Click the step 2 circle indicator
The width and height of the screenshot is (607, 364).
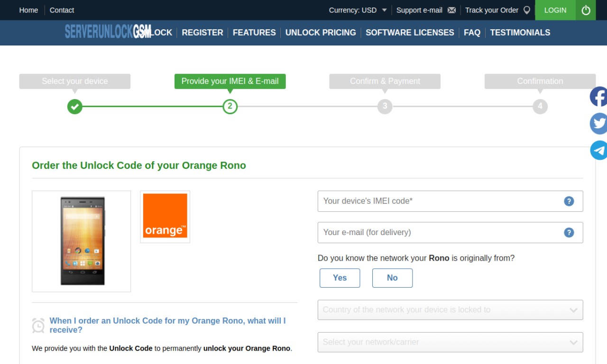pyautogui.click(x=230, y=106)
